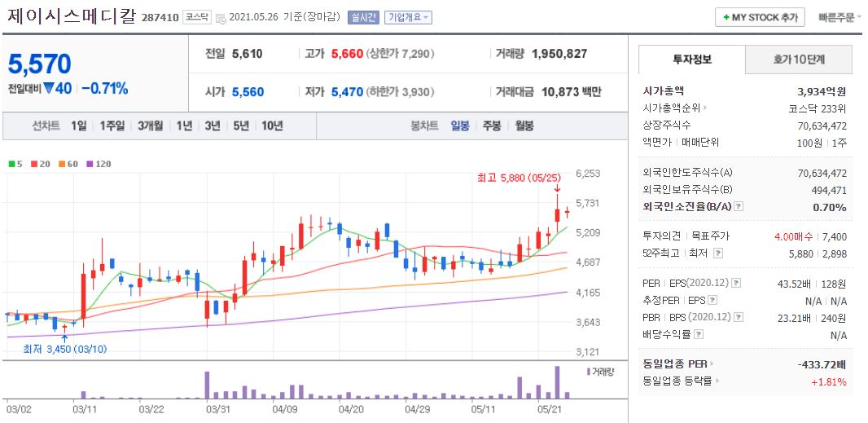Click the -0.71% change percentage
Screen dimensions: 868x423
tap(104, 88)
